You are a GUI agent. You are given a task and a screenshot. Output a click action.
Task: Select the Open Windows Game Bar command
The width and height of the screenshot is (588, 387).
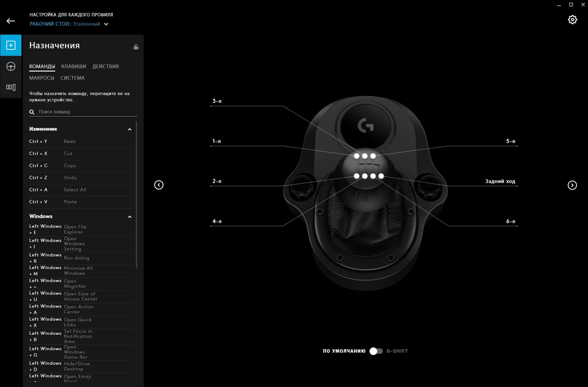(81, 352)
